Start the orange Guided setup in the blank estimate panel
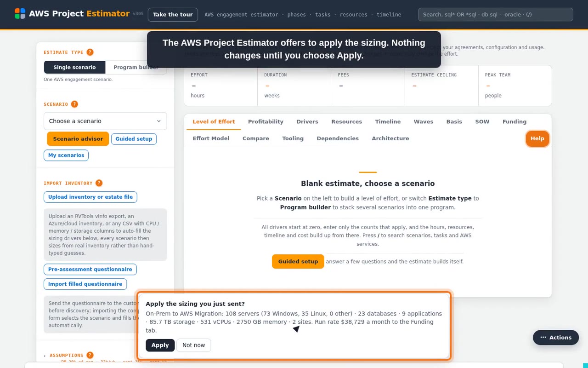The width and height of the screenshot is (588, 368). point(298,261)
